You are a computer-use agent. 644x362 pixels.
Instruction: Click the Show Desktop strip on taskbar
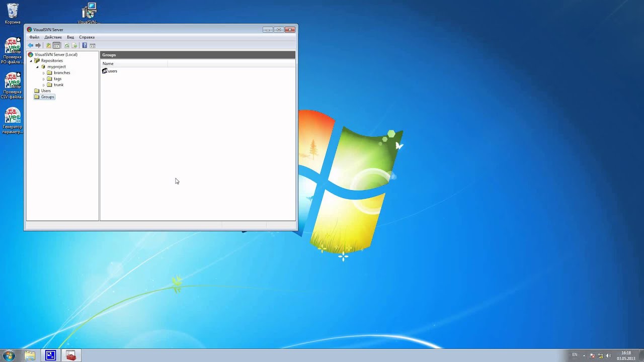pyautogui.click(x=640, y=355)
